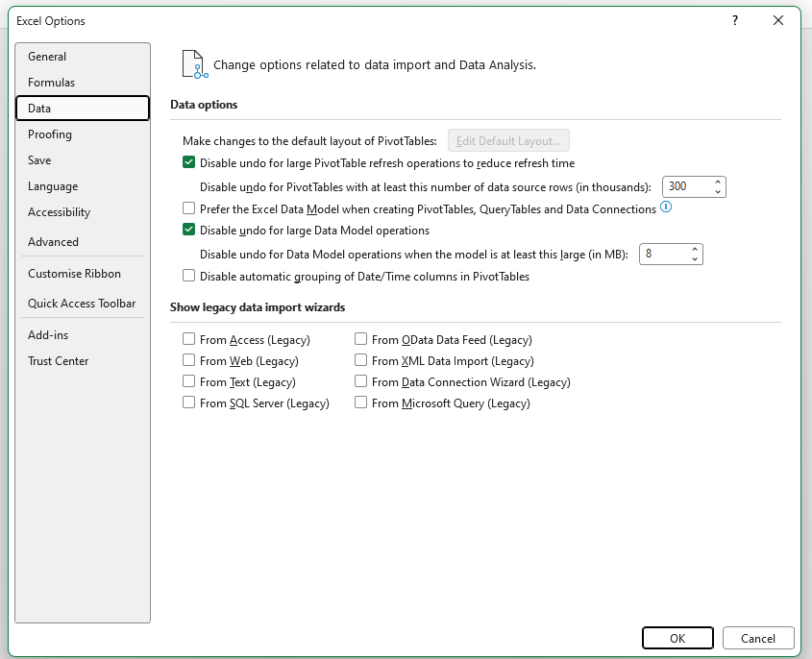Enable Disable automatic grouping of Date/Time columns

click(188, 276)
